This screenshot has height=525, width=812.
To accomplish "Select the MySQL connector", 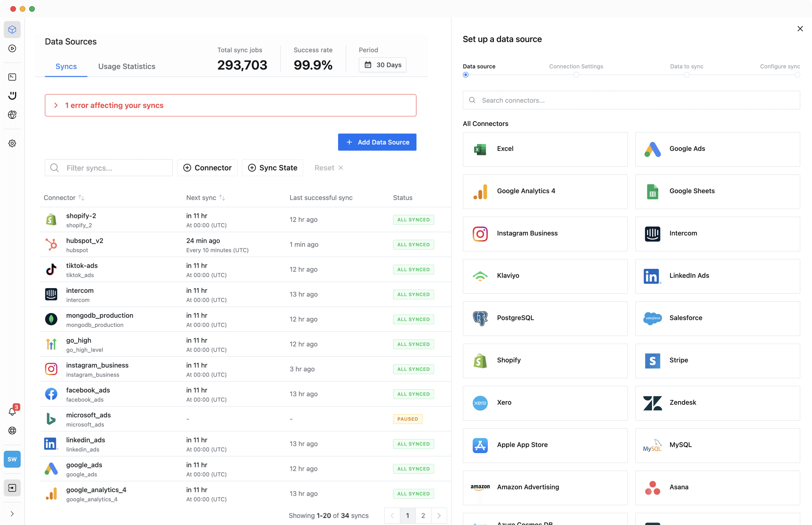I will [718, 445].
